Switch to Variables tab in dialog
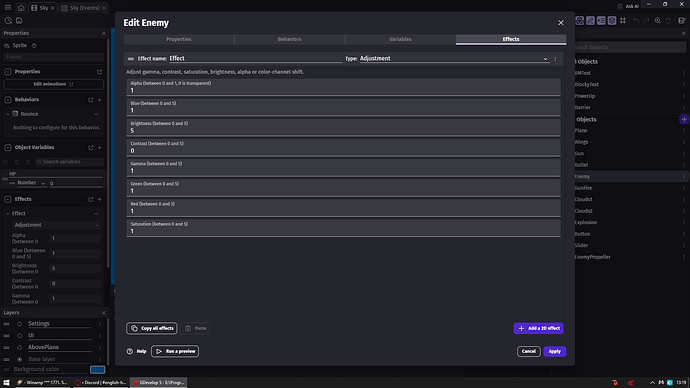Viewport: 690px width, 388px height. [400, 39]
